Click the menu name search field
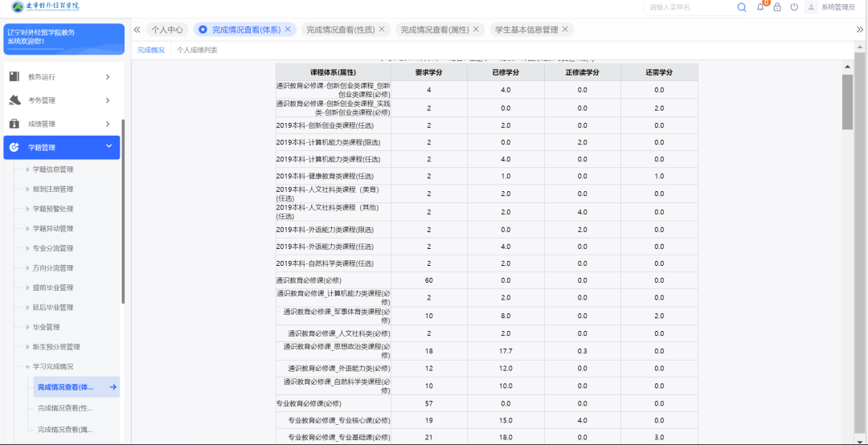 click(x=690, y=7)
